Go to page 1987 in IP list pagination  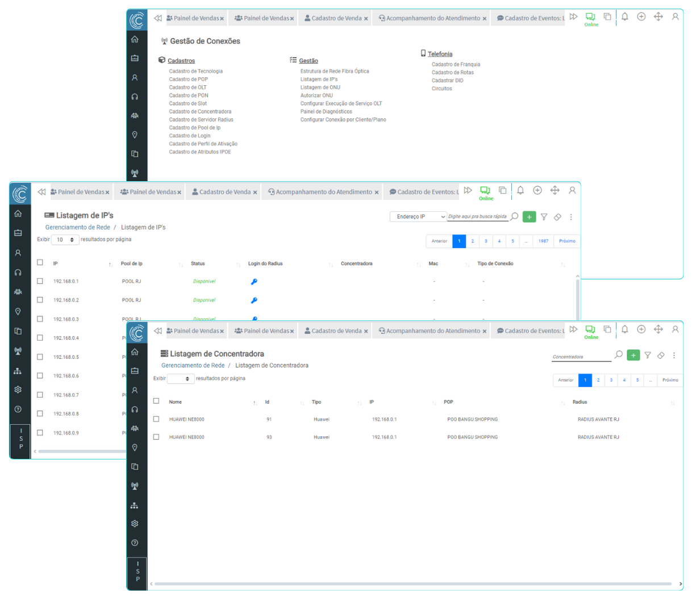point(543,241)
